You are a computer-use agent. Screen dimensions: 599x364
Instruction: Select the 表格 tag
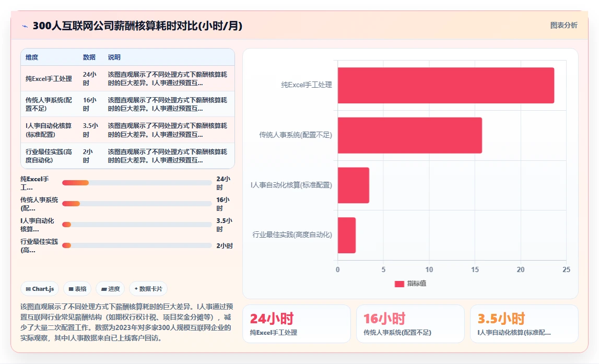77,289
